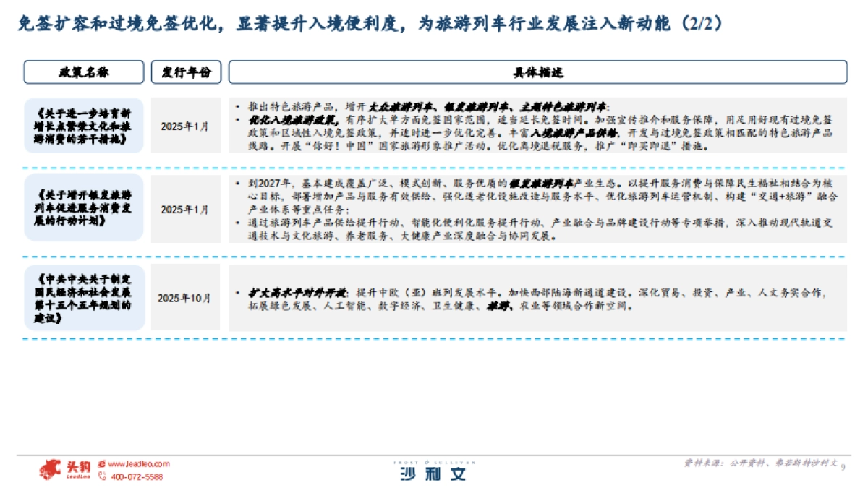This screenshot has width=868, height=488.
Task: Click the dashed divider between the first two policy rows
Action: pos(434,166)
